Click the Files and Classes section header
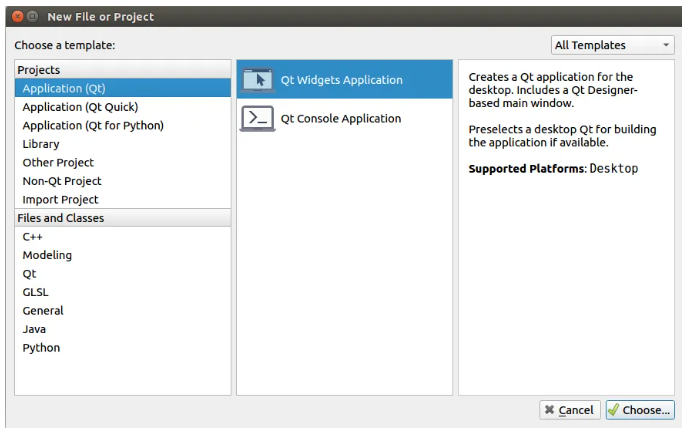This screenshot has height=435, width=690. pyautogui.click(x=123, y=218)
